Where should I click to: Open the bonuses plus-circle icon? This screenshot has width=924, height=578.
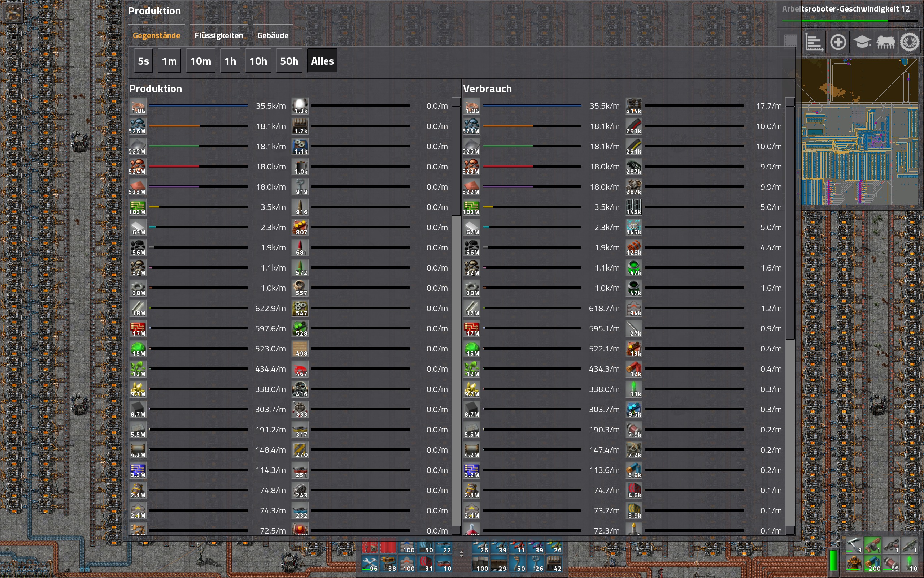pos(838,42)
